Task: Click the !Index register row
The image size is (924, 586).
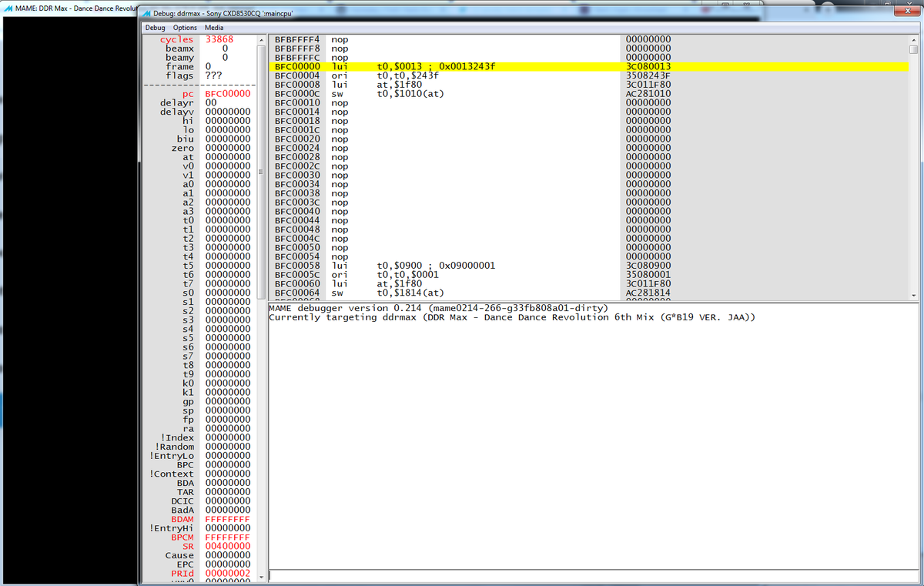Action: pos(200,437)
